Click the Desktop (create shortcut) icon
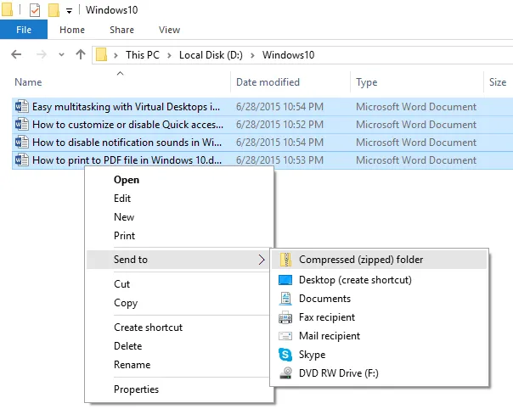This screenshot has height=420, width=513. click(x=285, y=279)
